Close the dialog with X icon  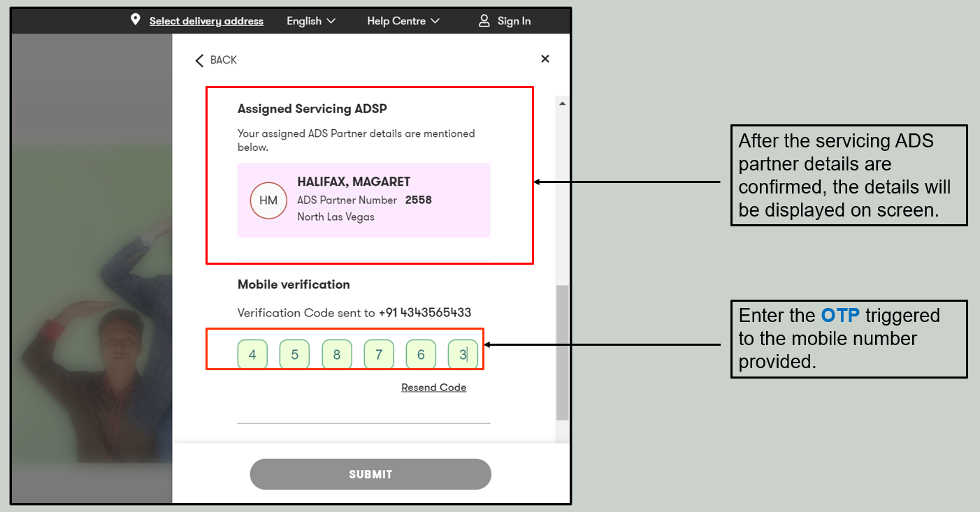click(545, 59)
